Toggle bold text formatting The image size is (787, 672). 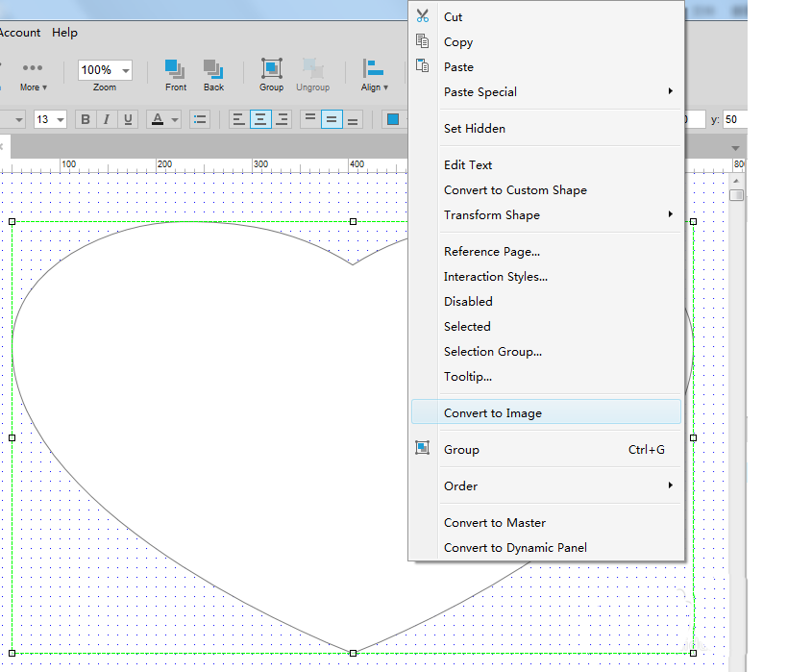point(86,119)
